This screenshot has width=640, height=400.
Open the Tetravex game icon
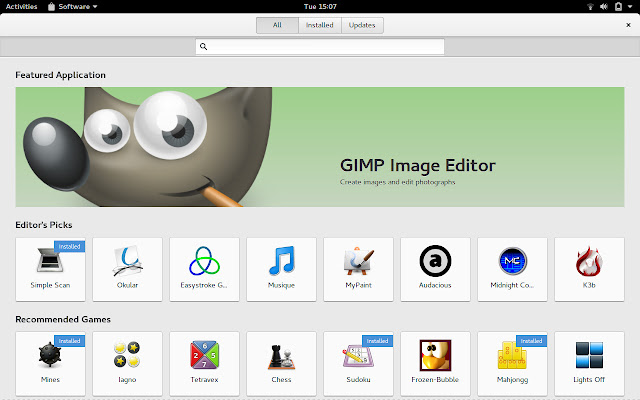(204, 355)
